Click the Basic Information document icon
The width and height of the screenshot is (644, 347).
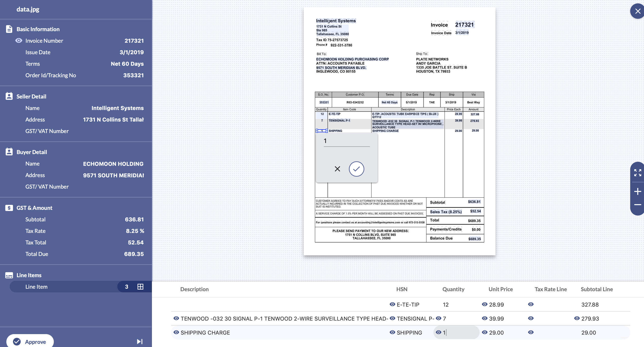(9, 29)
